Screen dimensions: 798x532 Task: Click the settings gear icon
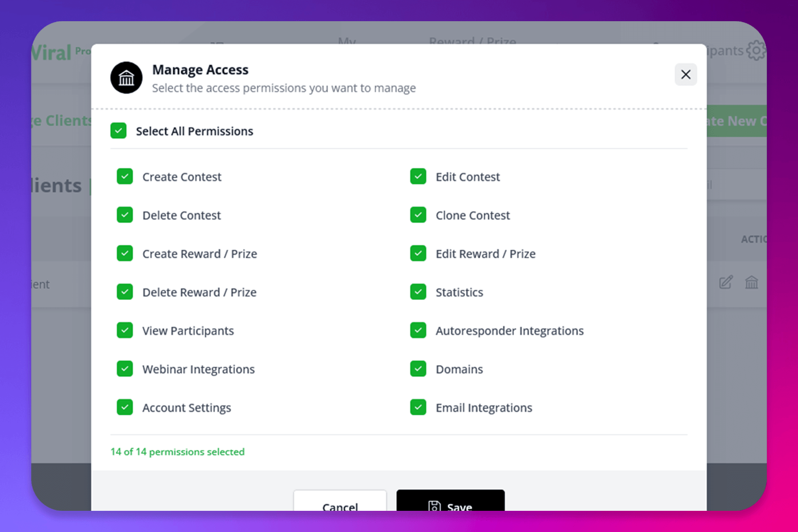click(x=756, y=50)
